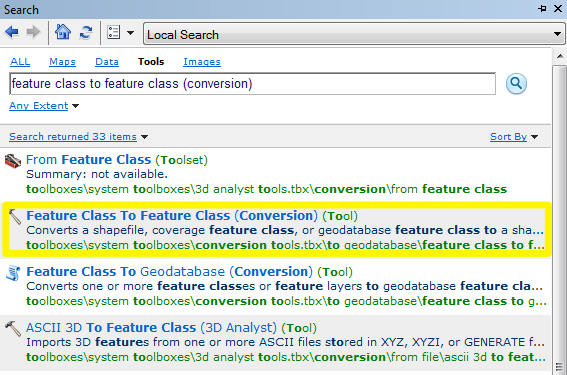This screenshot has width=567, height=375.
Task: Click the From Feature Class toolset icon
Action: [x=13, y=161]
